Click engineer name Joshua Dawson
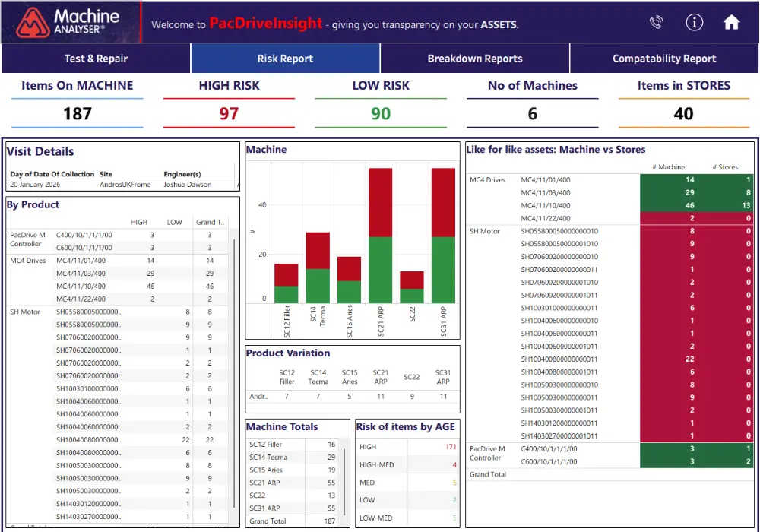Image resolution: width=760 pixels, height=532 pixels. (x=187, y=185)
